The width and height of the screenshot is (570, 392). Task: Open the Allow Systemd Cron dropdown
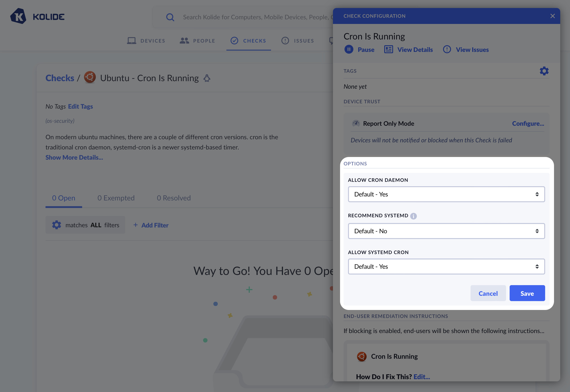coord(446,267)
